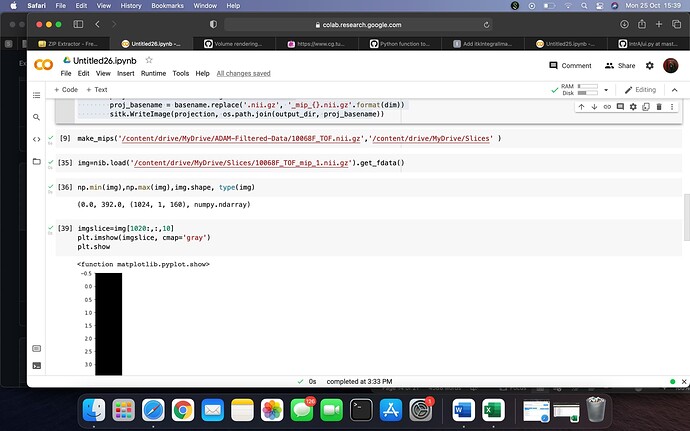Screen dimensions: 690x431
Task: Open the Files panel in the sidebar
Action: coord(37,161)
